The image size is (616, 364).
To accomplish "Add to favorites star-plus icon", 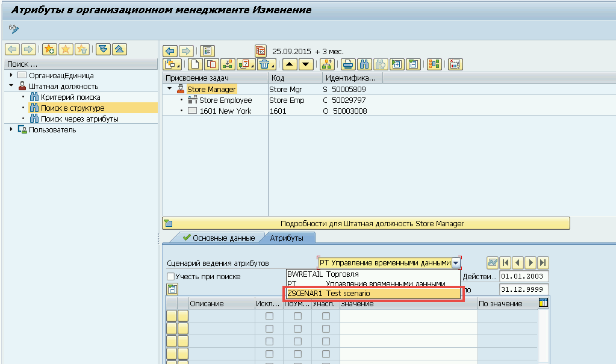I will click(49, 49).
